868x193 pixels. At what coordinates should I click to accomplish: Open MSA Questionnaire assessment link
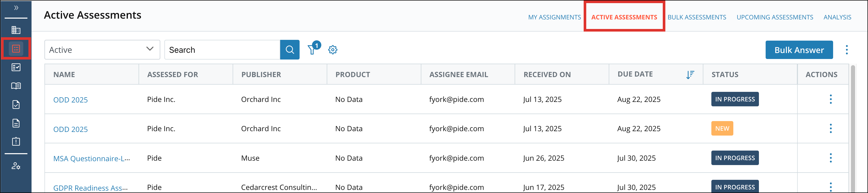click(92, 159)
